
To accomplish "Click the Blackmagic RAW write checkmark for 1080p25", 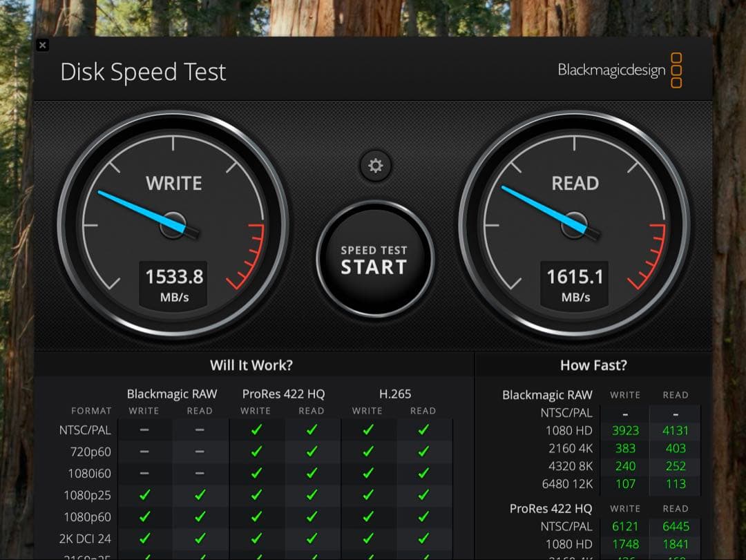I will coord(144,494).
